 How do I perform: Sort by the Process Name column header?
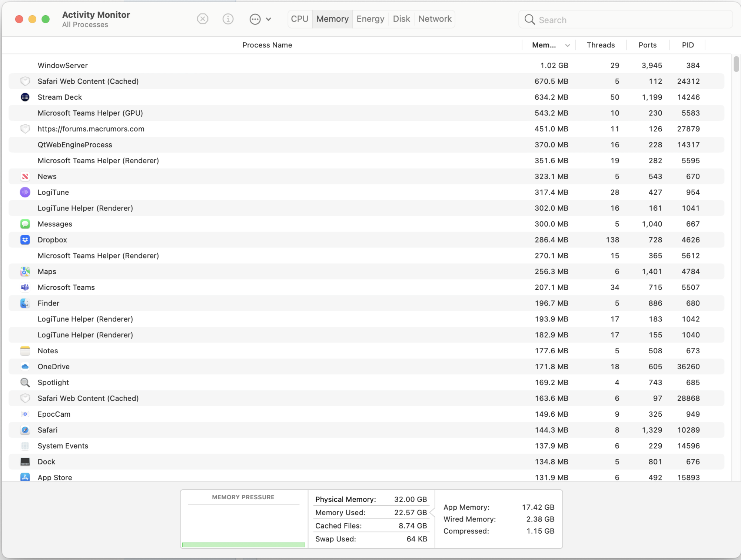267,45
